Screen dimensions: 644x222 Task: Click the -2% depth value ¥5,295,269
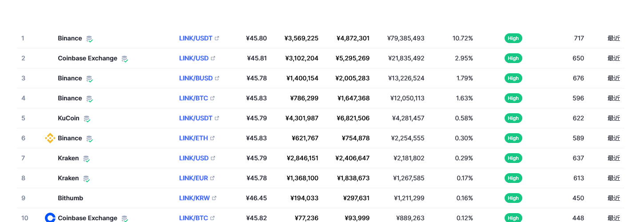(x=353, y=58)
